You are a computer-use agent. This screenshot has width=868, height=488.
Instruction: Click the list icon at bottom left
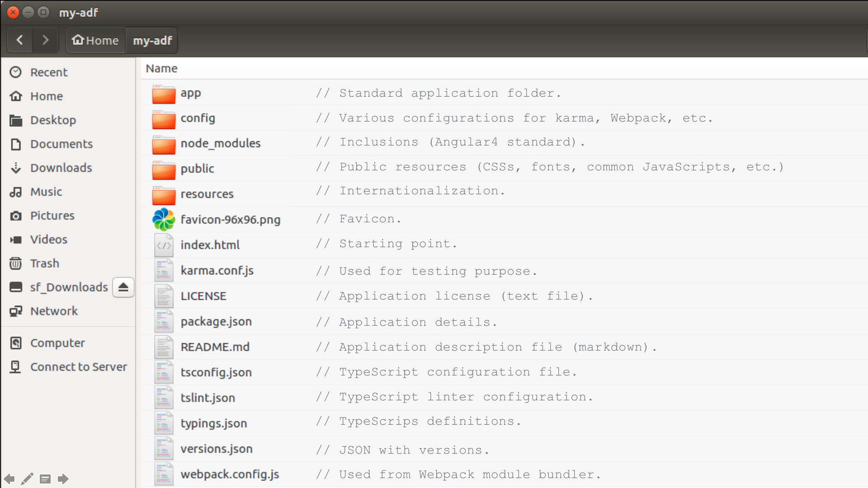45,479
